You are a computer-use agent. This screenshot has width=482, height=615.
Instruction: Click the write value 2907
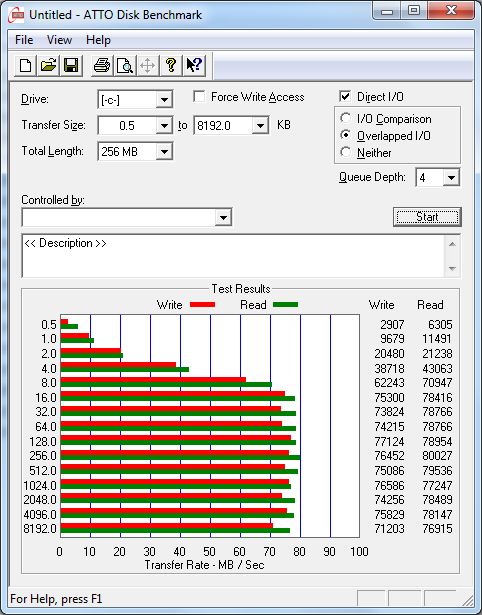click(392, 325)
